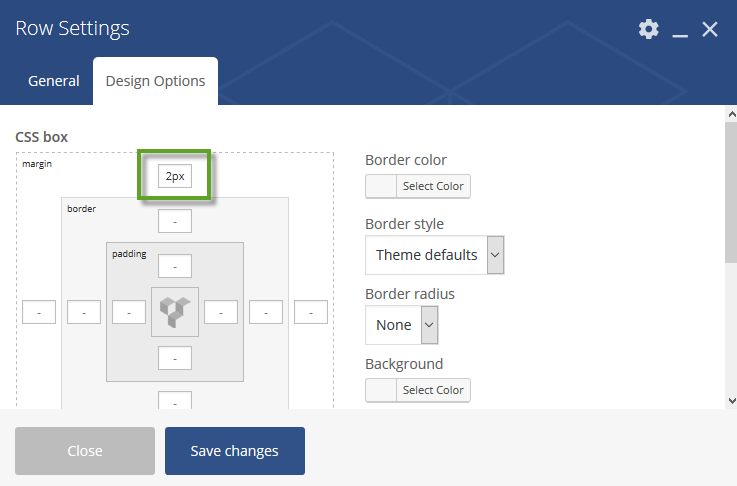Expand the Border radius dropdown
Image resolution: width=737 pixels, height=486 pixels.
coord(402,325)
